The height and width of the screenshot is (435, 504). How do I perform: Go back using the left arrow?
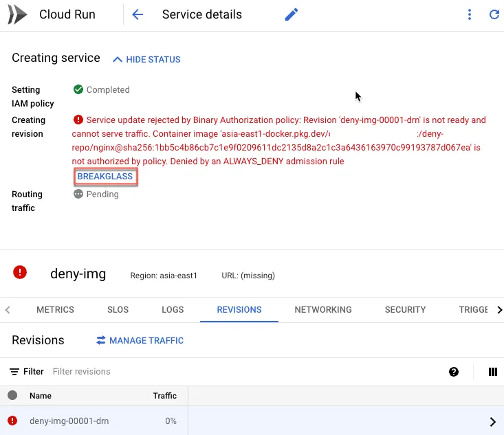click(x=138, y=14)
